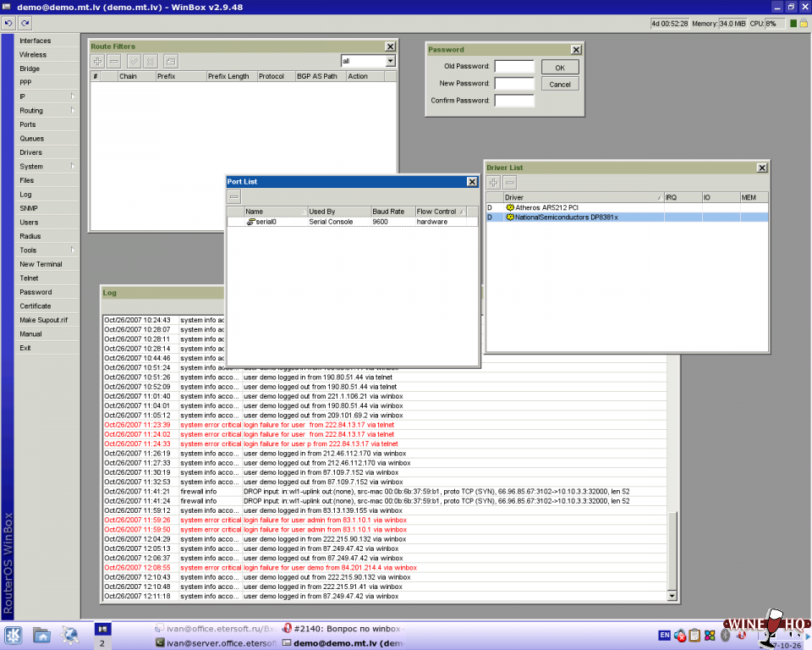The width and height of the screenshot is (812, 650).
Task: Click the padlock icon next to CPU
Action: click(804, 23)
